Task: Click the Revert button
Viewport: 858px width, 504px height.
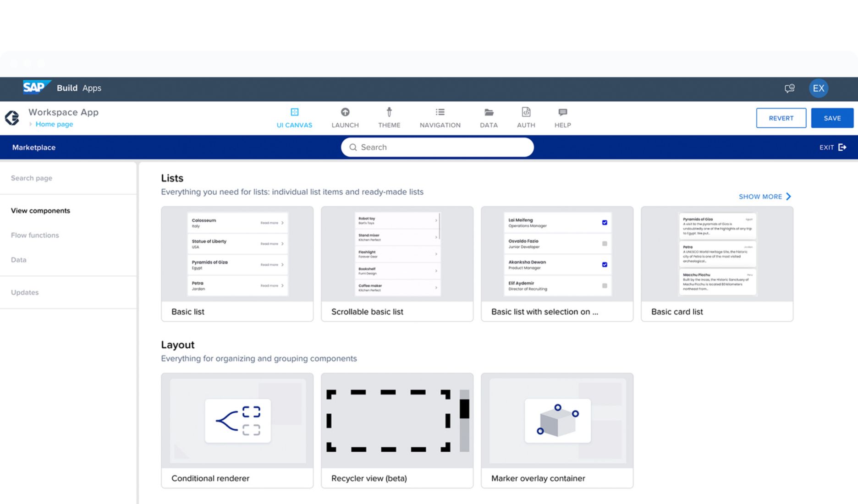Action: coord(781,118)
